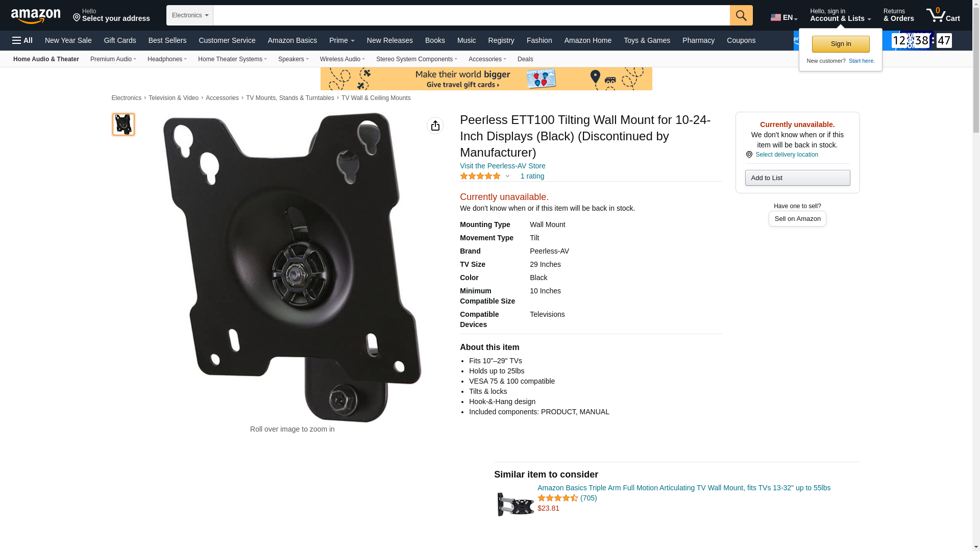Click the yellow Sign in button
980x551 pixels.
pos(841,44)
